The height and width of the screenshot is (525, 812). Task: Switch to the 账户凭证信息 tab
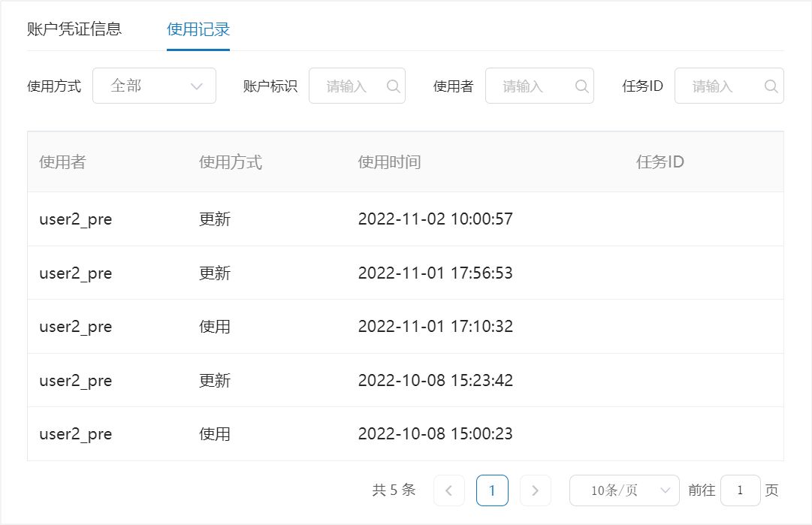click(74, 30)
